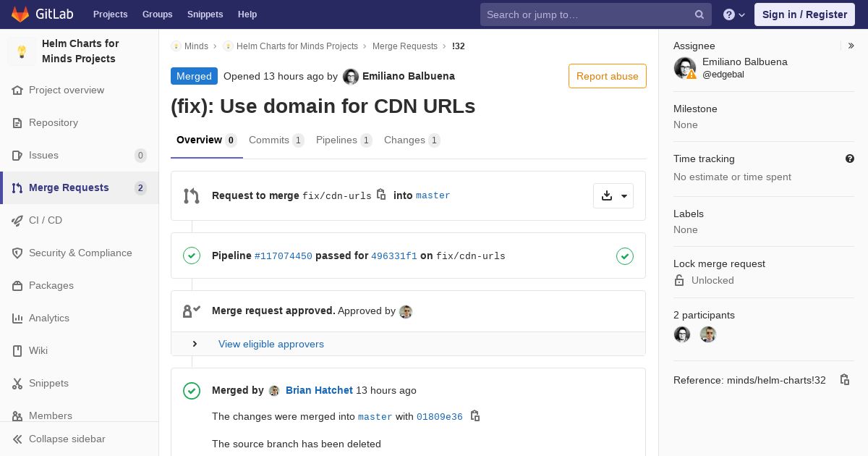
Task: Open the Wiki book icon
Action: tap(17, 351)
